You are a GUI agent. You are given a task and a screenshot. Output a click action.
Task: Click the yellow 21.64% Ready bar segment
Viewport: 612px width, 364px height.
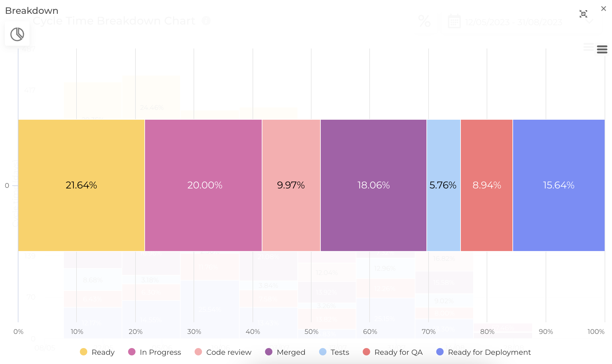point(81,185)
